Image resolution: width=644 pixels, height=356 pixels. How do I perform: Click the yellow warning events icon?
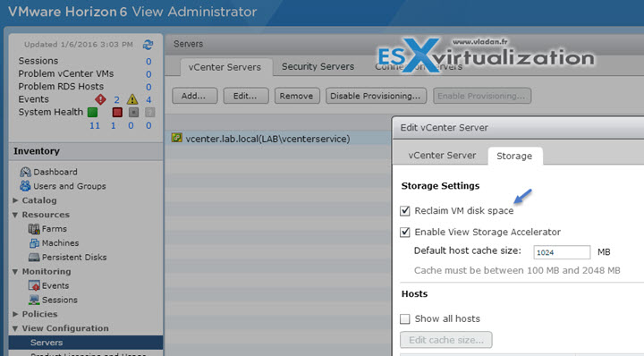point(132,99)
